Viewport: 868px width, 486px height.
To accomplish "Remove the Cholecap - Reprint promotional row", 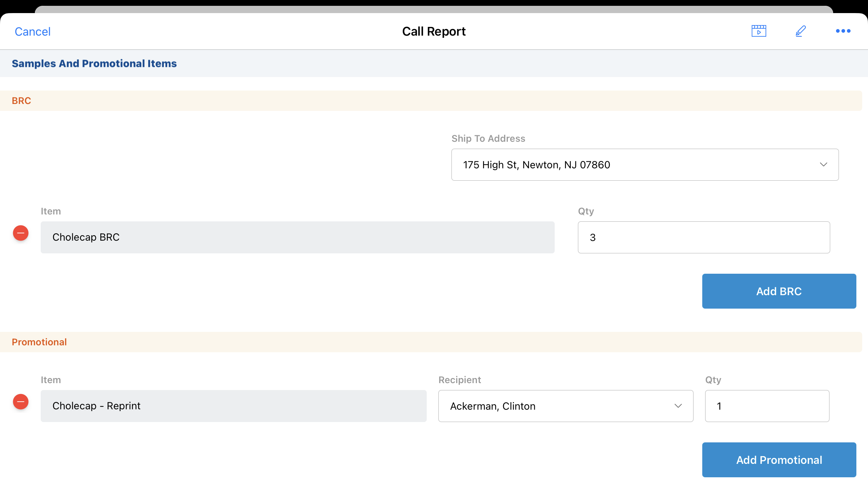I will point(21,402).
